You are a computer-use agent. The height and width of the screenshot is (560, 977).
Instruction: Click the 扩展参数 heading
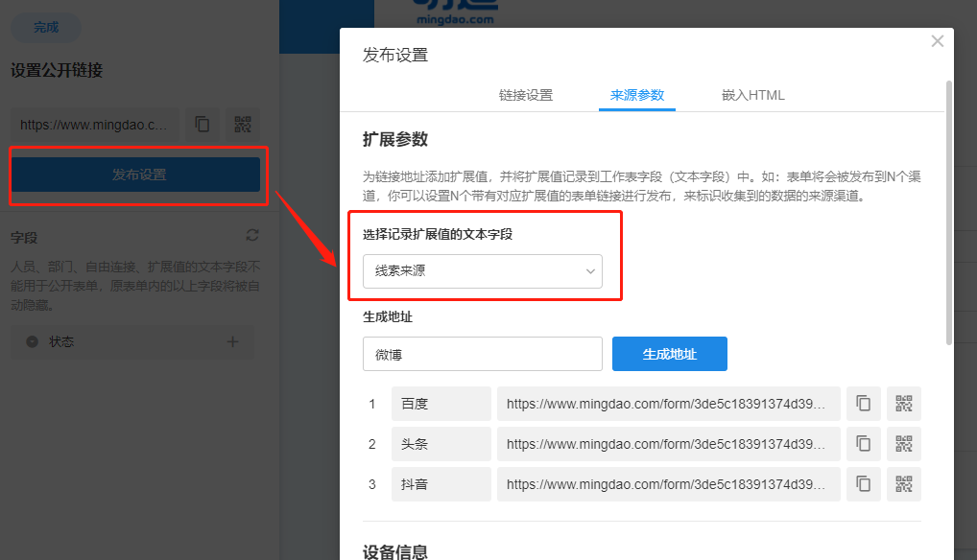395,139
